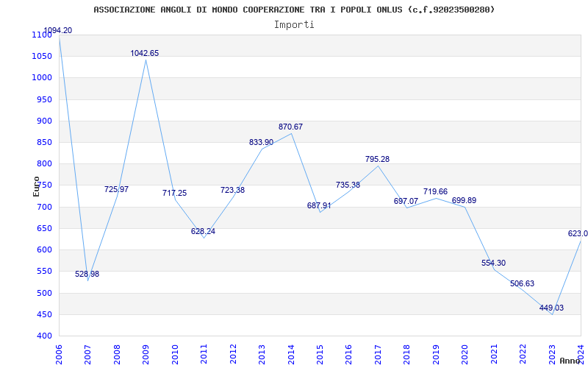The height and width of the screenshot is (368, 588).
Task: Click the 400 y-axis tick label
Action: pos(44,336)
